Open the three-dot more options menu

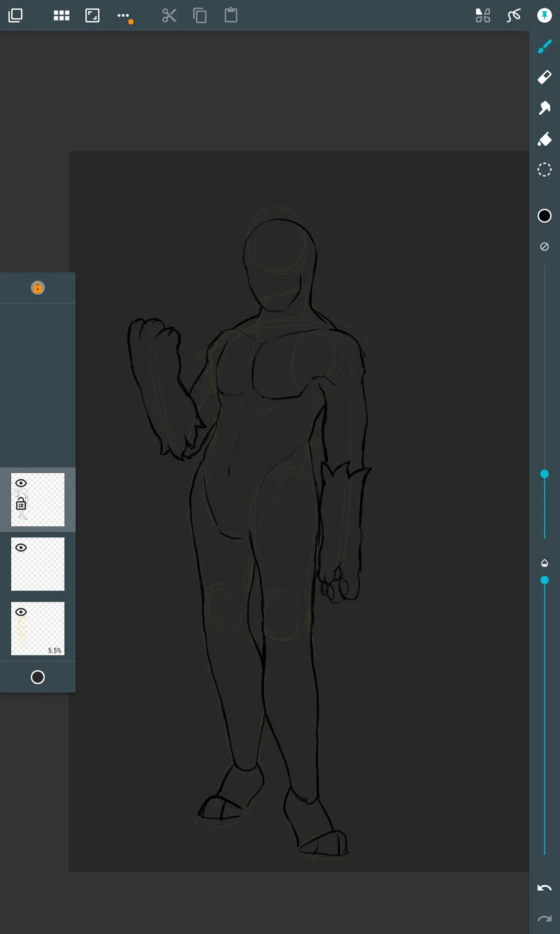click(124, 16)
